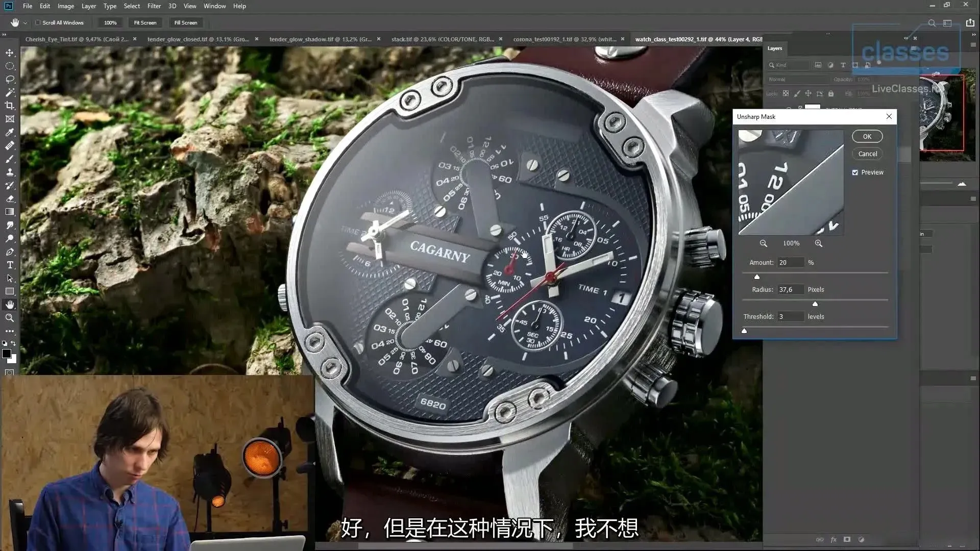This screenshot has height=551, width=980.
Task: Zoom out the Unsharp Mask preview
Action: tap(763, 243)
